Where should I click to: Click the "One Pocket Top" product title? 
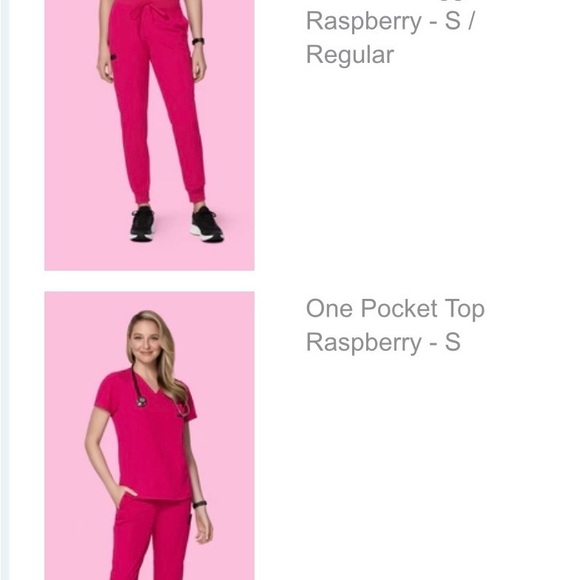tap(395, 308)
